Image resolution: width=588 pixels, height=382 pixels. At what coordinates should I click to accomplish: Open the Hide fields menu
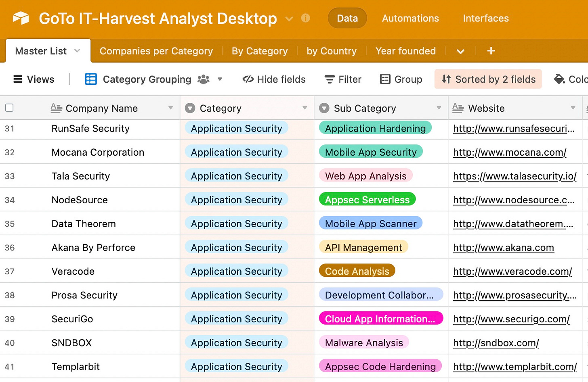coord(274,79)
